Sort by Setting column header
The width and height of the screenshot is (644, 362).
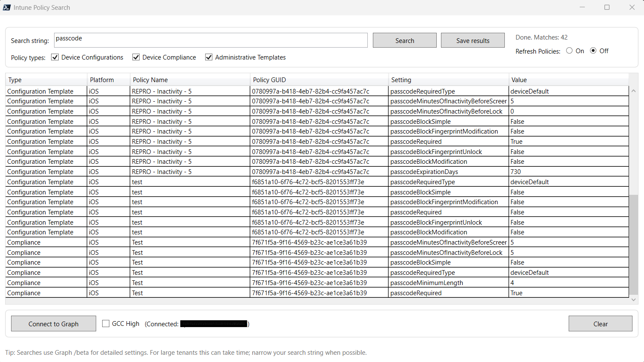pos(449,80)
